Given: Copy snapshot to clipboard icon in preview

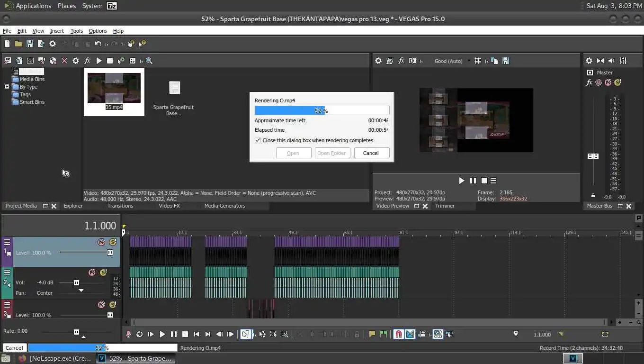Looking at the screenshot, I should [494, 61].
